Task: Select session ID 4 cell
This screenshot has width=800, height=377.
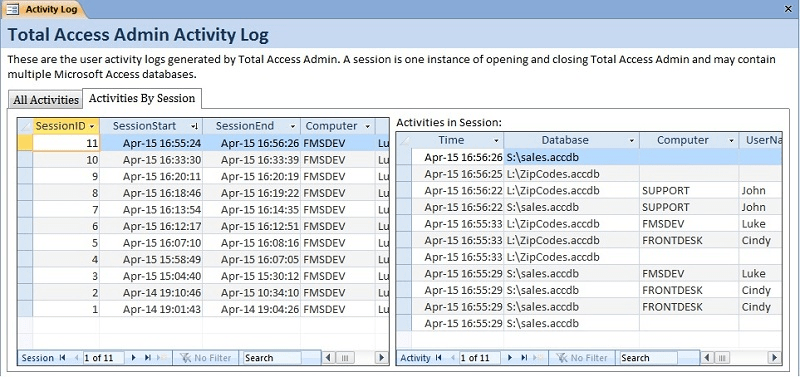Action: click(66, 260)
